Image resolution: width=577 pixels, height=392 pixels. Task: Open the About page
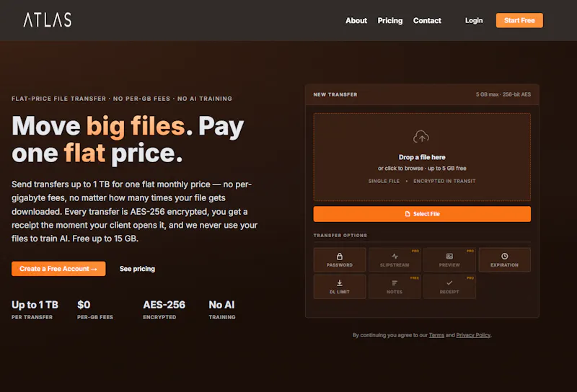(x=356, y=21)
